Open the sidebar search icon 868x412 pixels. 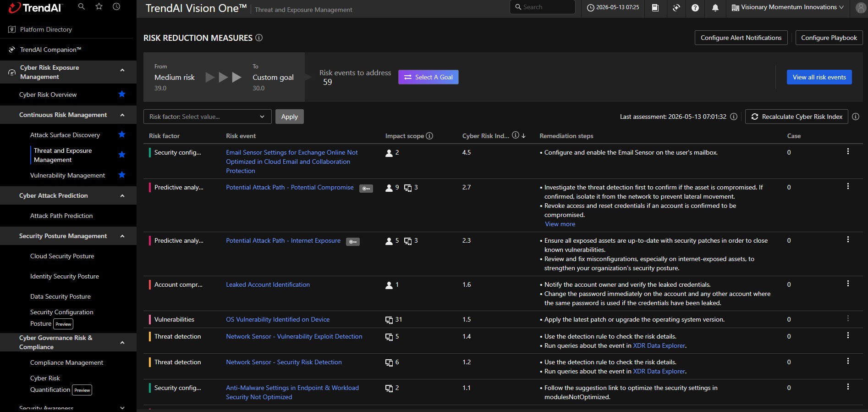[82, 7]
